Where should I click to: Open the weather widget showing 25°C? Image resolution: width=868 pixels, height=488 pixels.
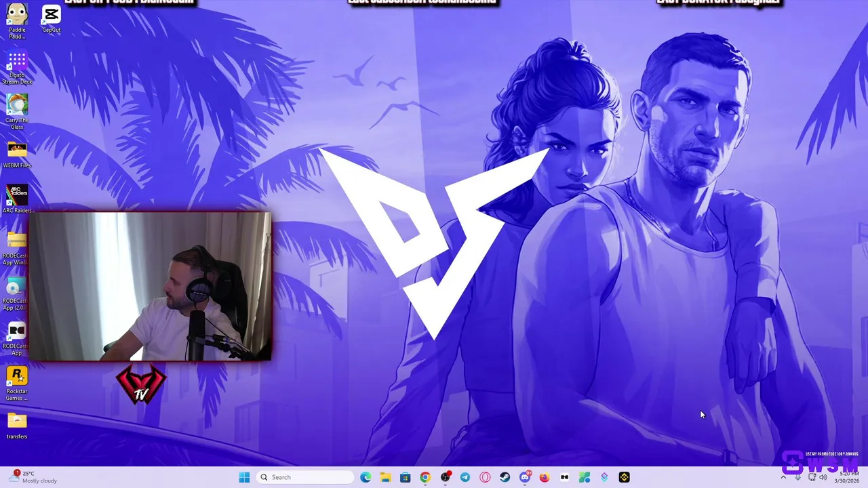pyautogui.click(x=34, y=477)
